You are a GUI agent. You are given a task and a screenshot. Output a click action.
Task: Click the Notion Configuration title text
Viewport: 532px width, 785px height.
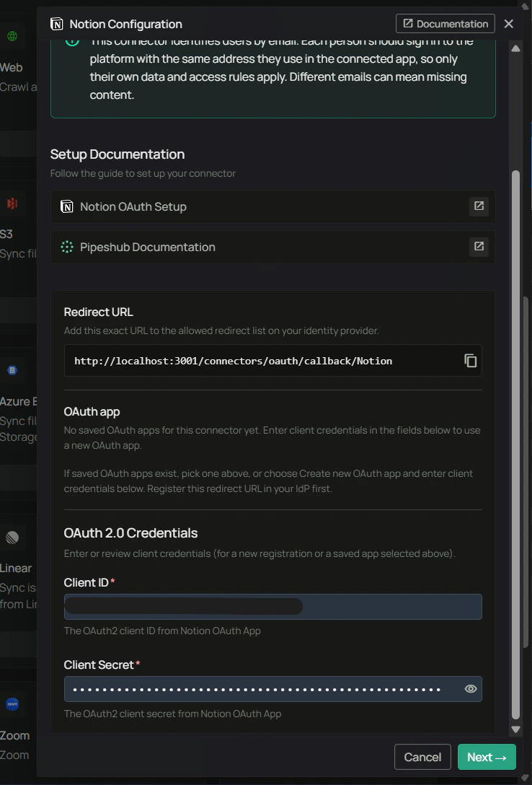point(126,24)
